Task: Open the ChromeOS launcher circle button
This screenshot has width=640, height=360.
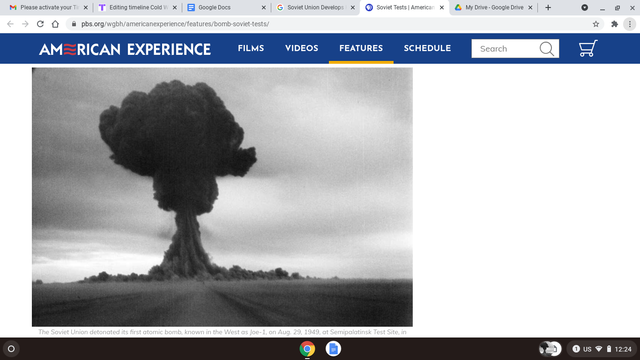Action: coord(11,349)
